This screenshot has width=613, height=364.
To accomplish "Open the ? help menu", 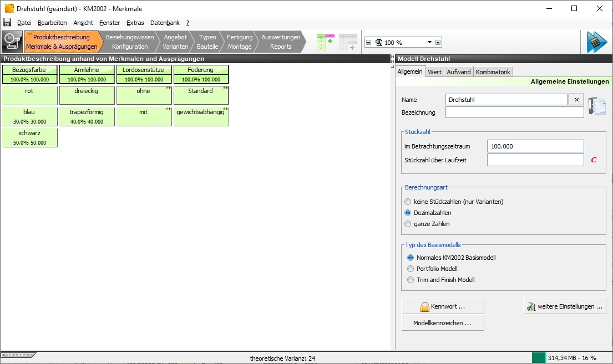I will tap(188, 23).
